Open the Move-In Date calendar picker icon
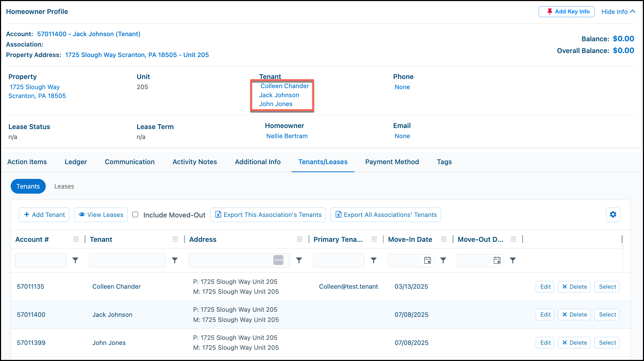 [x=427, y=260]
